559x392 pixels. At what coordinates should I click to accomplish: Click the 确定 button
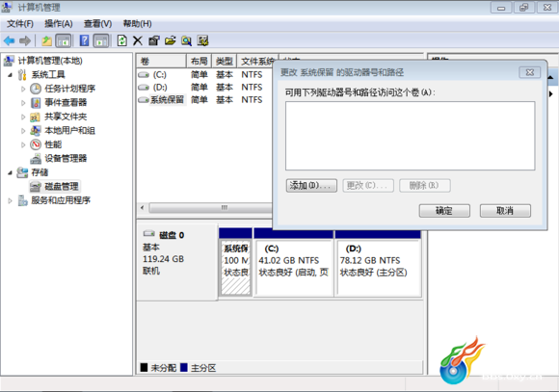point(444,211)
